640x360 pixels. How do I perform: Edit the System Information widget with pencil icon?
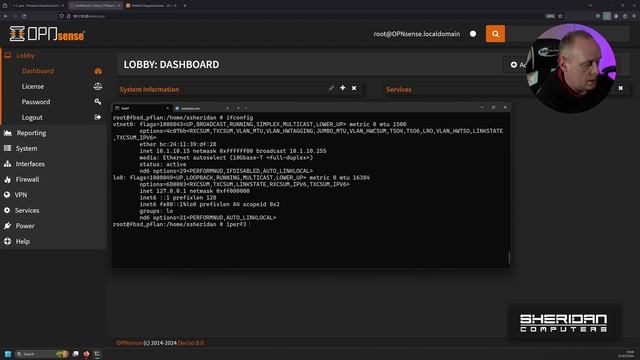point(331,88)
